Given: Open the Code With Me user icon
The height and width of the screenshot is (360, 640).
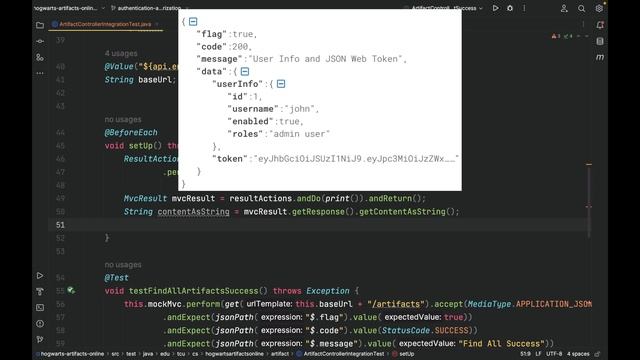Looking at the screenshot, I should pos(564,8).
